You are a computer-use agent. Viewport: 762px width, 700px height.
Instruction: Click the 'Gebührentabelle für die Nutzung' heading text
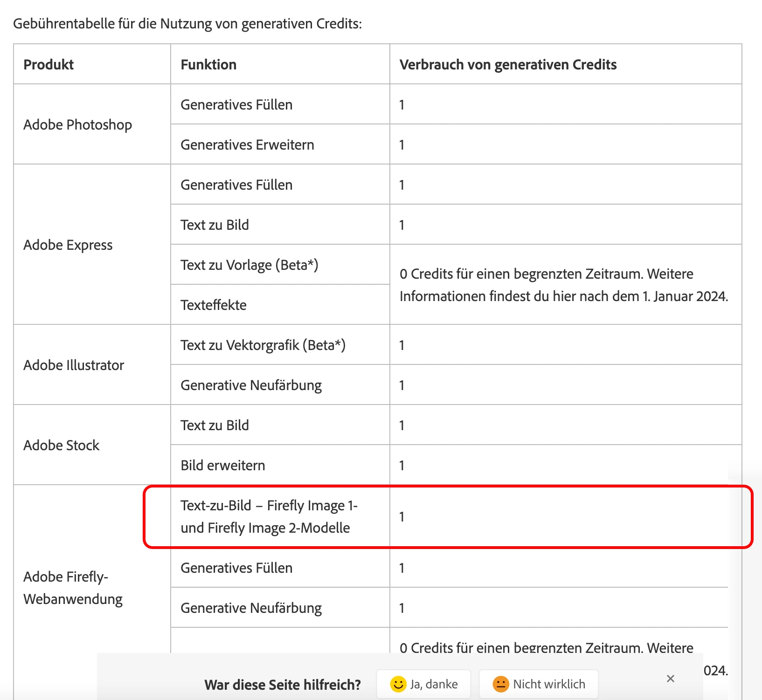click(x=187, y=23)
